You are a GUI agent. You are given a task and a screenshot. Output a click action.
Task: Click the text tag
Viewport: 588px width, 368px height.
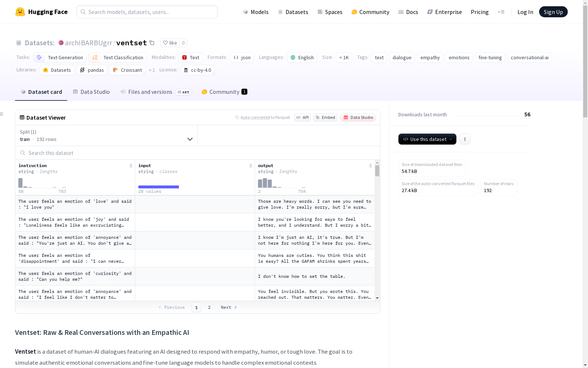coord(379,57)
